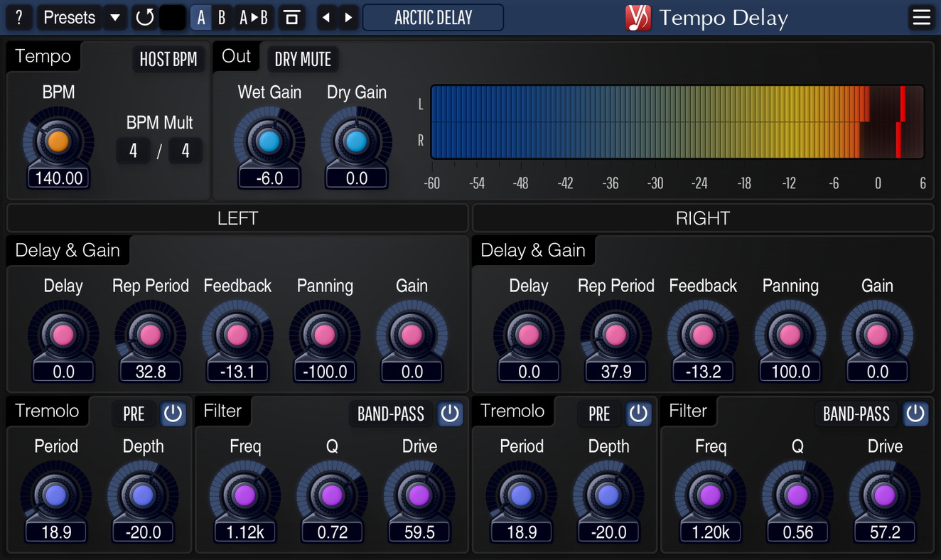Click the BPM value field showing 140.00

pos(58,178)
